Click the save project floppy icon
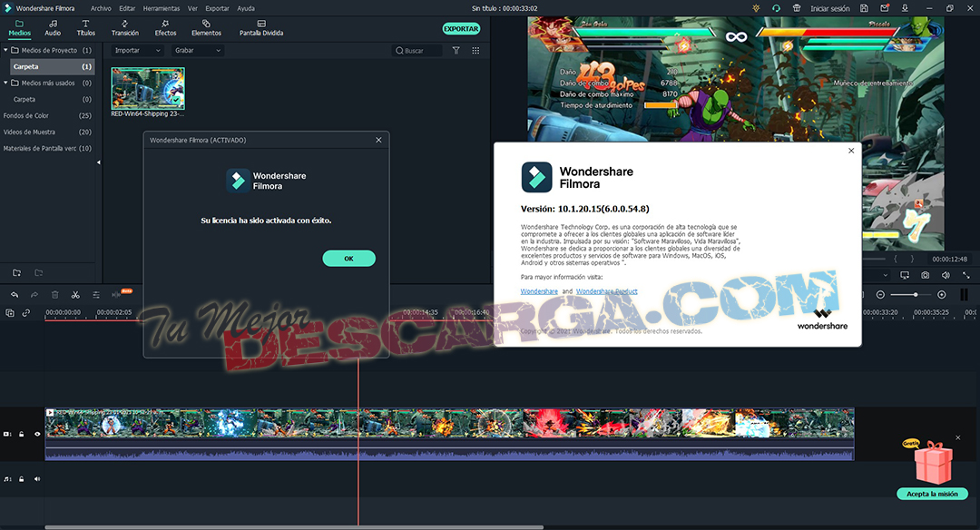Screen dimensions: 980x530 pos(864,8)
